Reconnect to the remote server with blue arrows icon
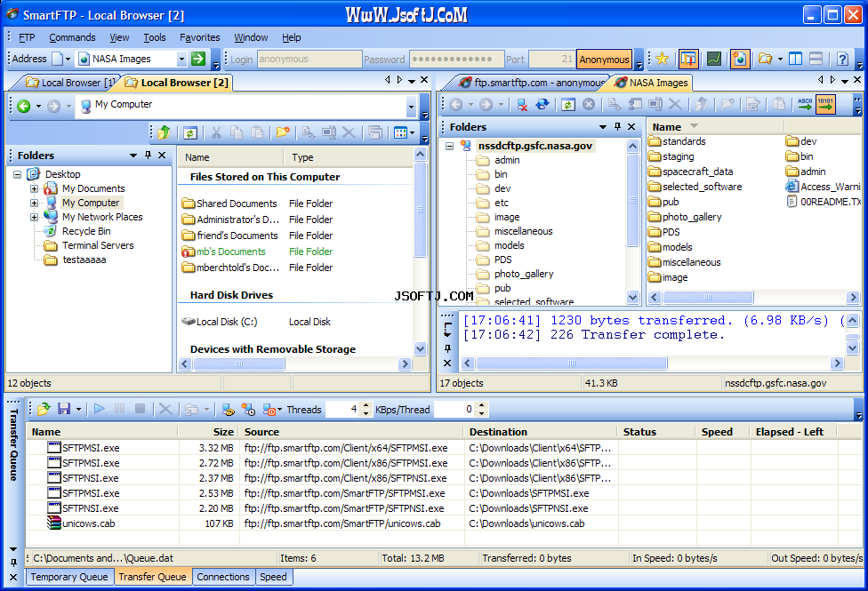The width and height of the screenshot is (868, 591). tap(542, 104)
